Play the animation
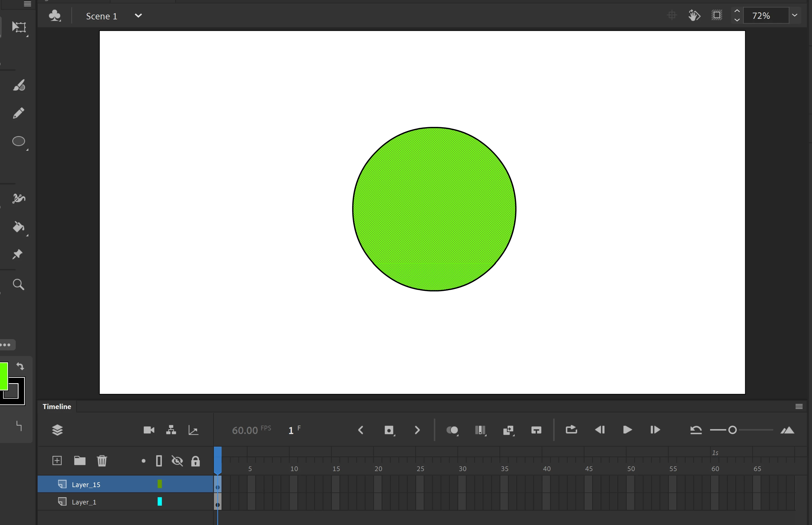This screenshot has height=525, width=812. pyautogui.click(x=627, y=430)
